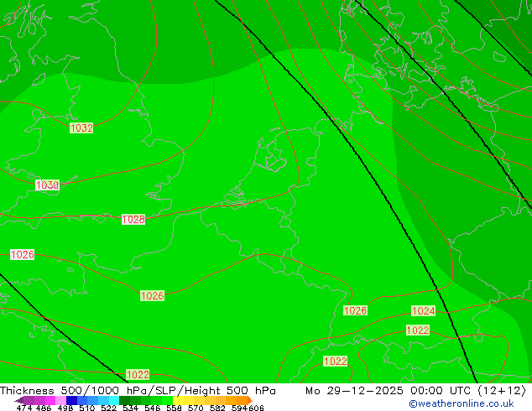Click the 522 legend value
Image resolution: width=532 pixels, height=411 pixels.
pyautogui.click(x=108, y=408)
